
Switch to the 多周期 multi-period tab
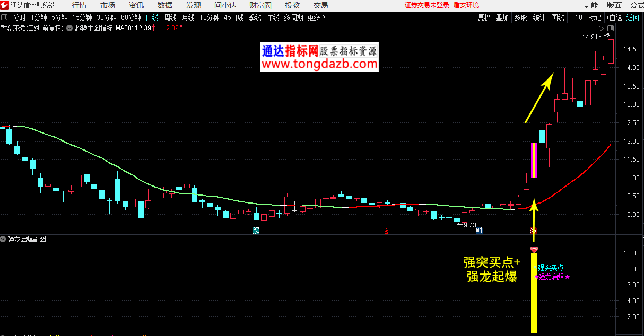293,17
